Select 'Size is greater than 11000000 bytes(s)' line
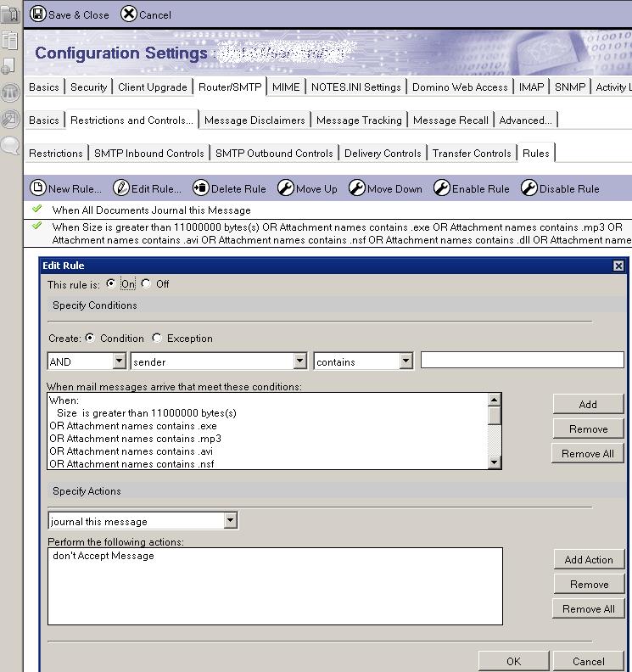 pyautogui.click(x=147, y=413)
